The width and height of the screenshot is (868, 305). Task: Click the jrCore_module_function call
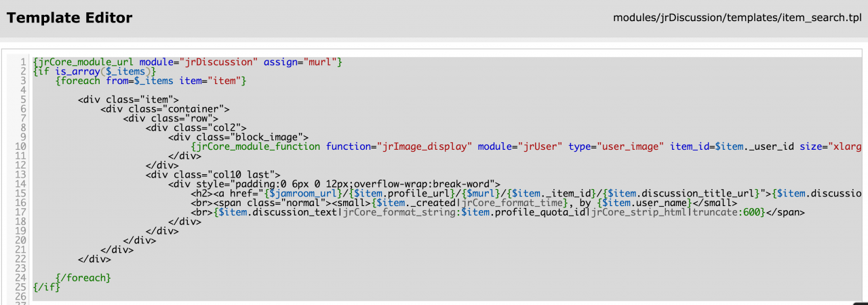[258, 146]
